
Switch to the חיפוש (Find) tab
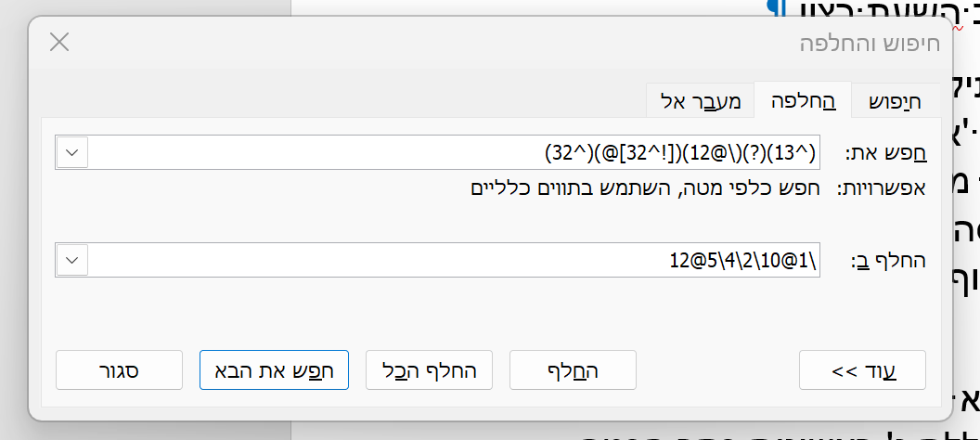click(895, 100)
